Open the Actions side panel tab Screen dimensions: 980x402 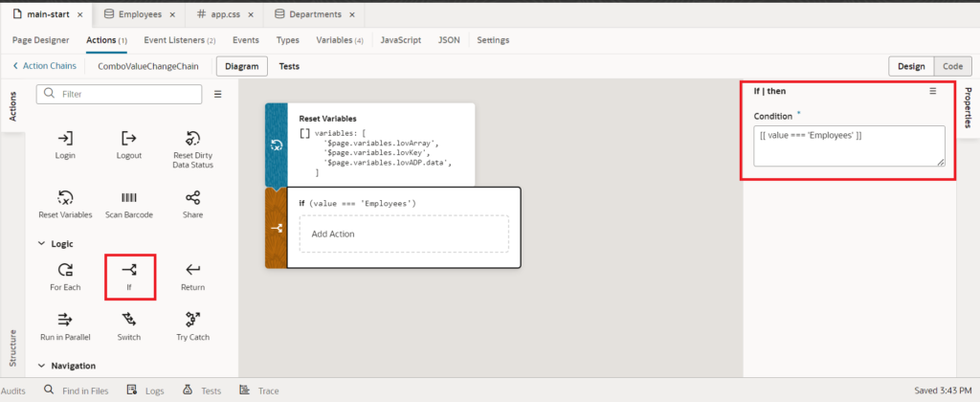coord(12,105)
